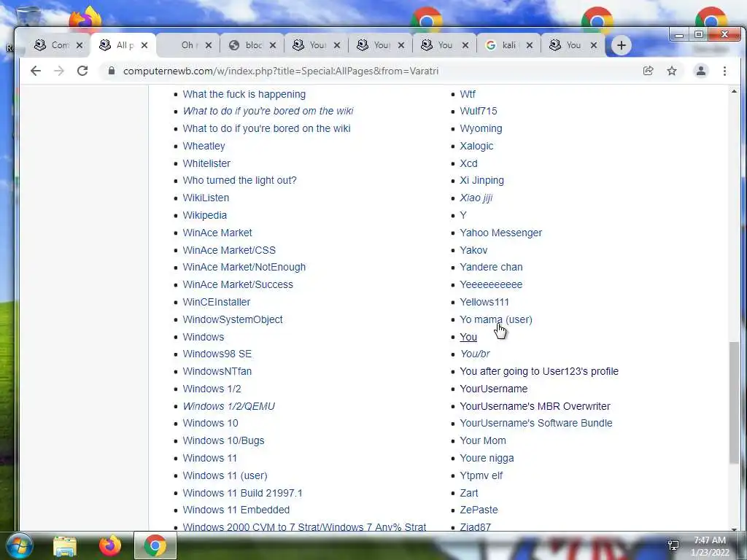The width and height of the screenshot is (747, 560).
Task: Open the 'You' wiki page link
Action: (x=468, y=337)
